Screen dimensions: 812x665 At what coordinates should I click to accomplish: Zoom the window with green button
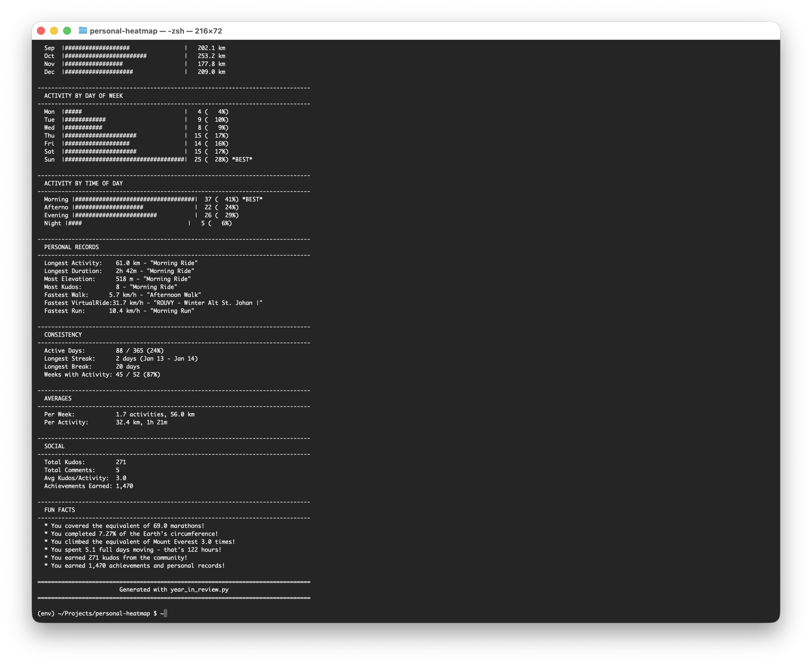pyautogui.click(x=67, y=31)
